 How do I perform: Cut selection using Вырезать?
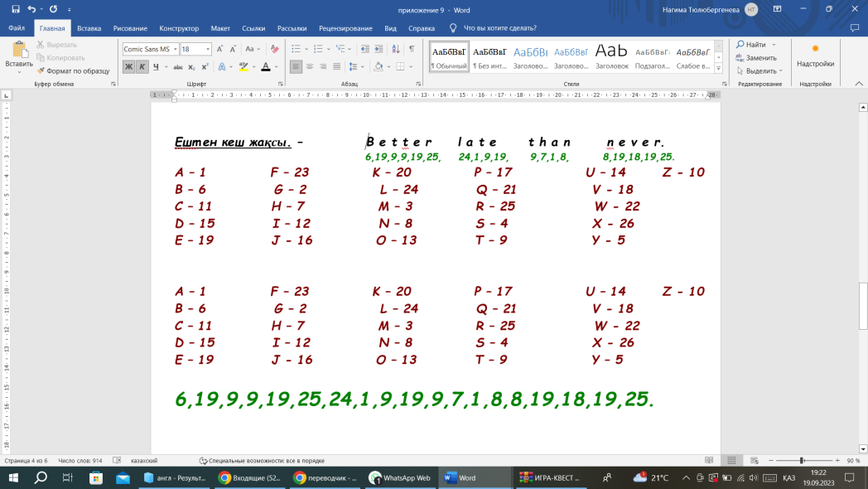56,44
